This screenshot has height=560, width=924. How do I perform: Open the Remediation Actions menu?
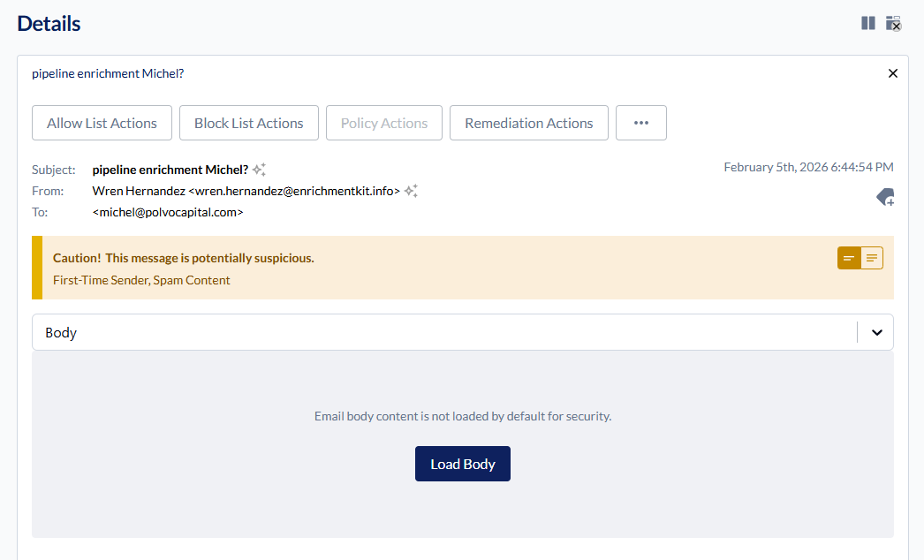528,123
